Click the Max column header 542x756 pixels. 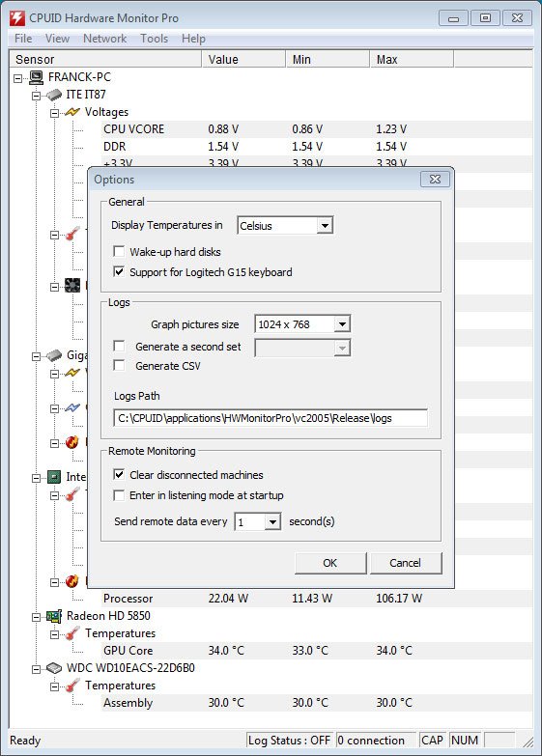(x=412, y=59)
